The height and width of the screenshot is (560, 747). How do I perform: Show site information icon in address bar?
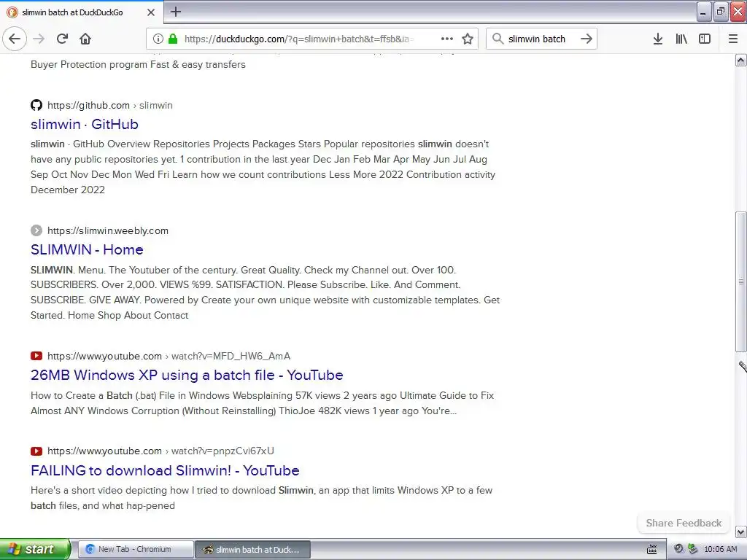pyautogui.click(x=158, y=39)
